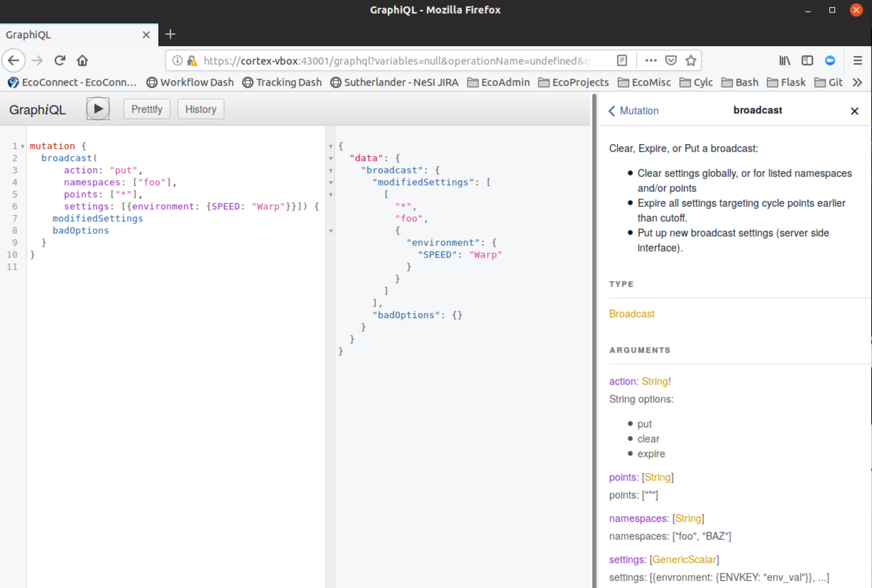
Task: Click the blue extension icon
Action: (830, 61)
